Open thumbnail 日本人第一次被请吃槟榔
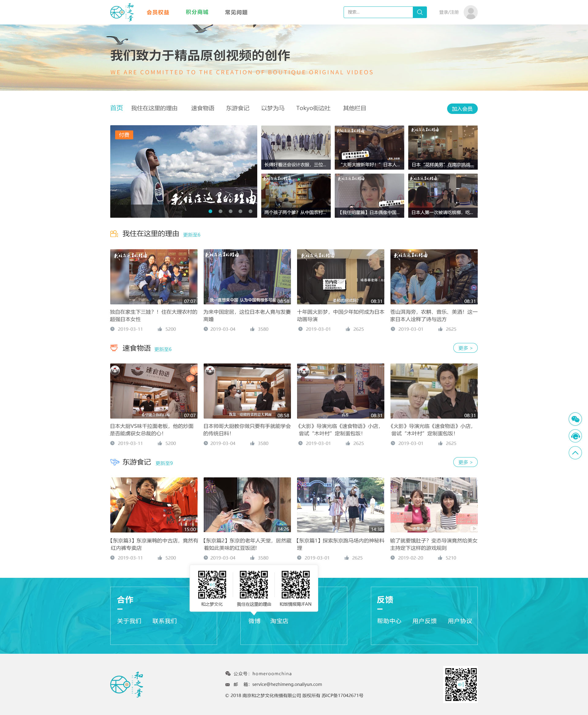This screenshot has width=588, height=715. [443, 195]
